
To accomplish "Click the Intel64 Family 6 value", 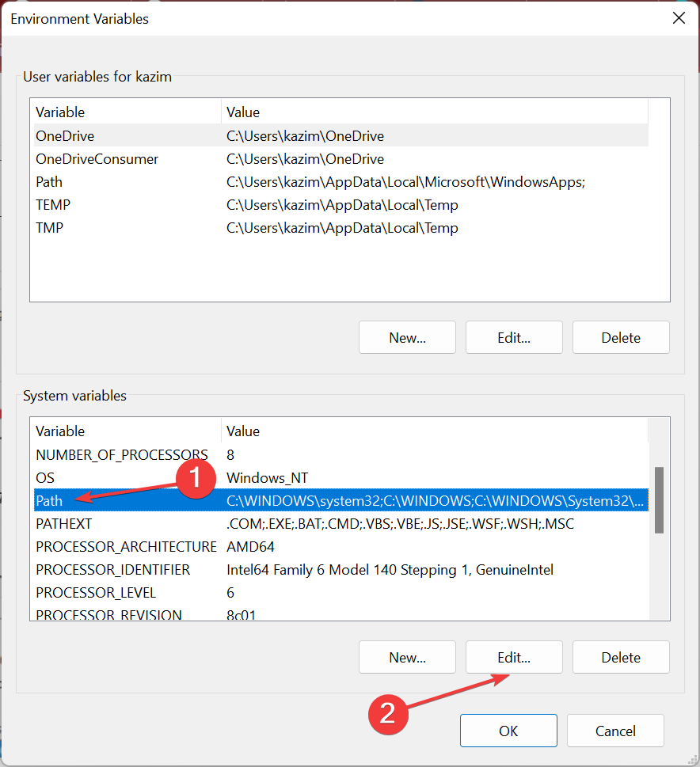I will (x=390, y=570).
